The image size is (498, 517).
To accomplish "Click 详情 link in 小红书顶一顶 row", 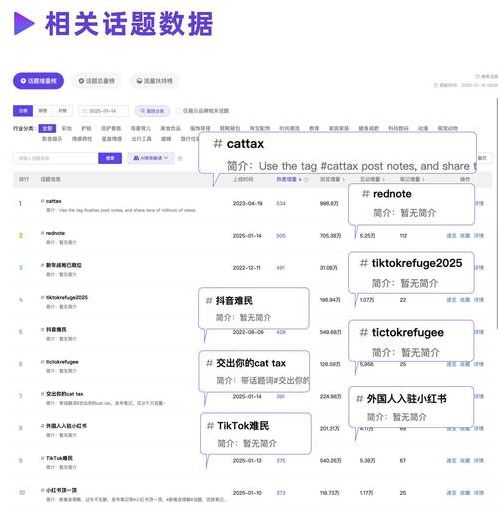I will (479, 493).
